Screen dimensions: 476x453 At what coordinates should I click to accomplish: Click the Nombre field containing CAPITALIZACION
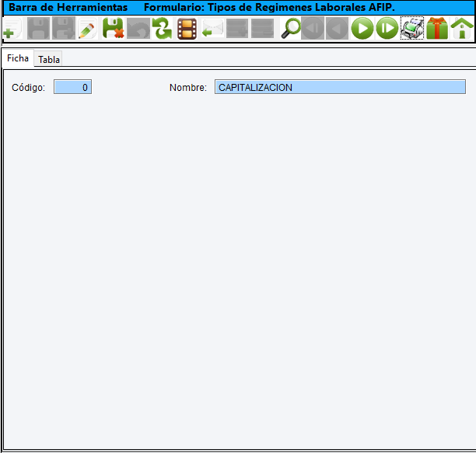(340, 87)
